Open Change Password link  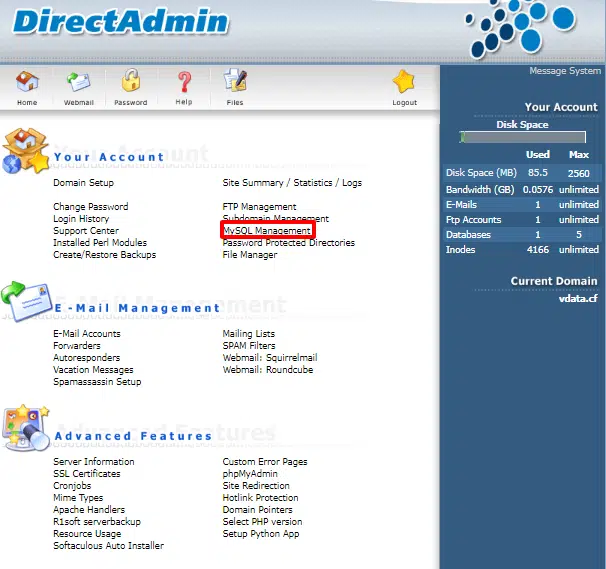91,206
